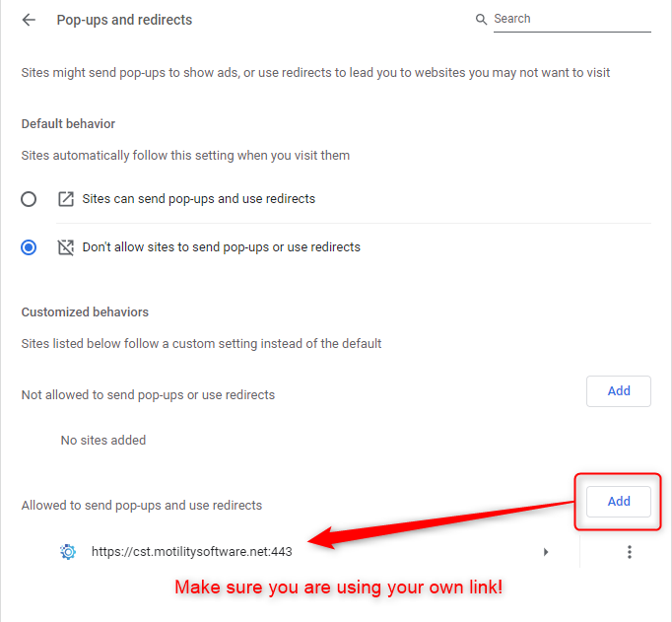
Task: Click the blocked pop-up icon beside "Don't allow"
Action: pos(66,247)
